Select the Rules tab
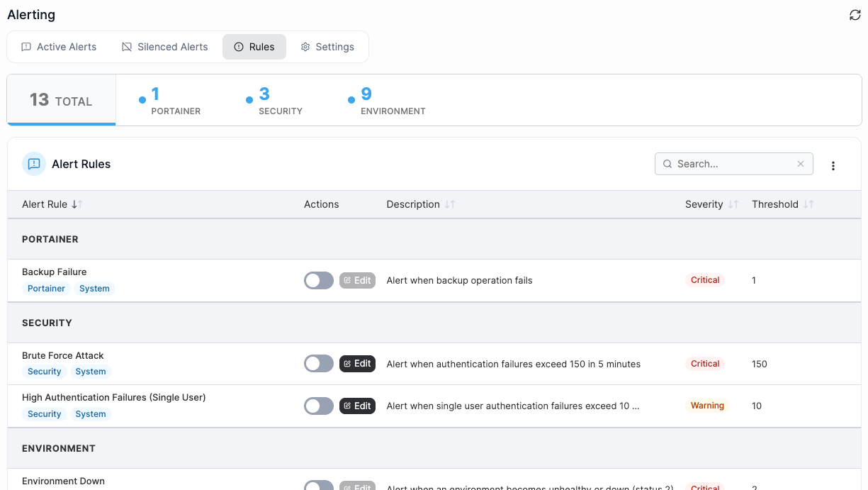Viewport: 868px width, 490px height. [x=254, y=47]
